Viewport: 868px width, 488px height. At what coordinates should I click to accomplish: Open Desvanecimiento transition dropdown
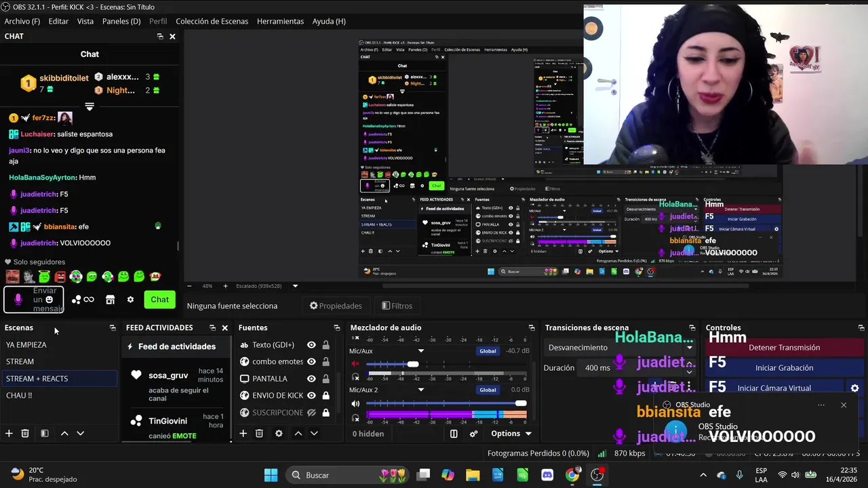tap(620, 348)
